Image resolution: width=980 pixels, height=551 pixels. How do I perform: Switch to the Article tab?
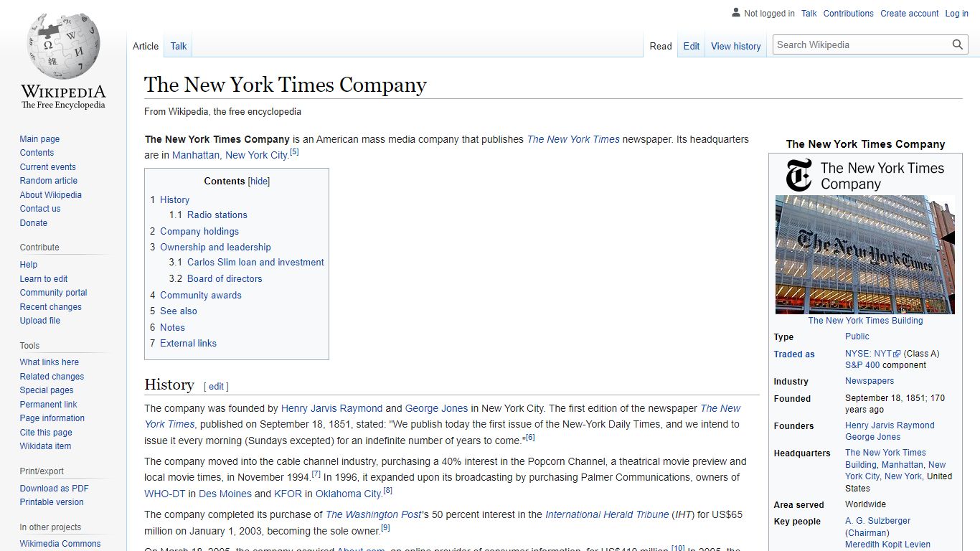(146, 46)
